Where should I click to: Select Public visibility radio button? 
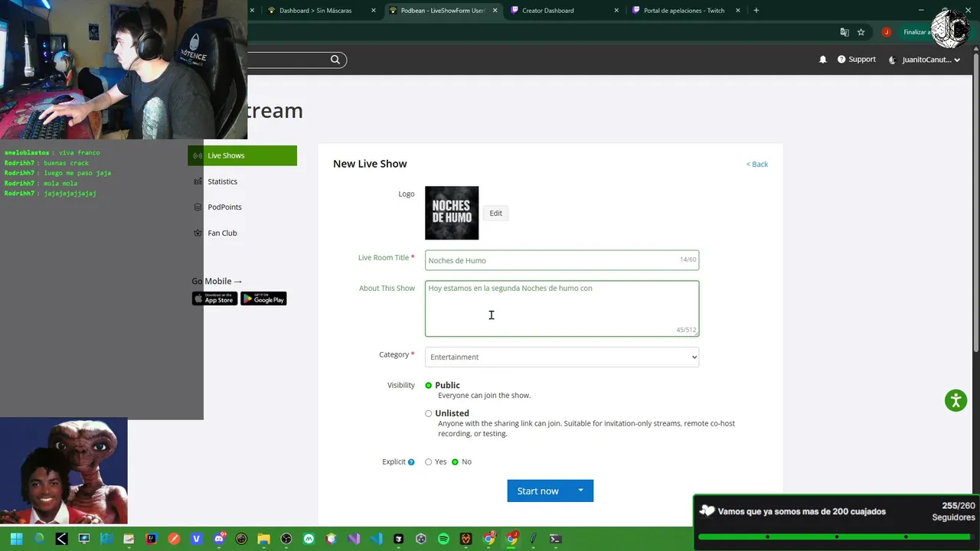pyautogui.click(x=429, y=386)
